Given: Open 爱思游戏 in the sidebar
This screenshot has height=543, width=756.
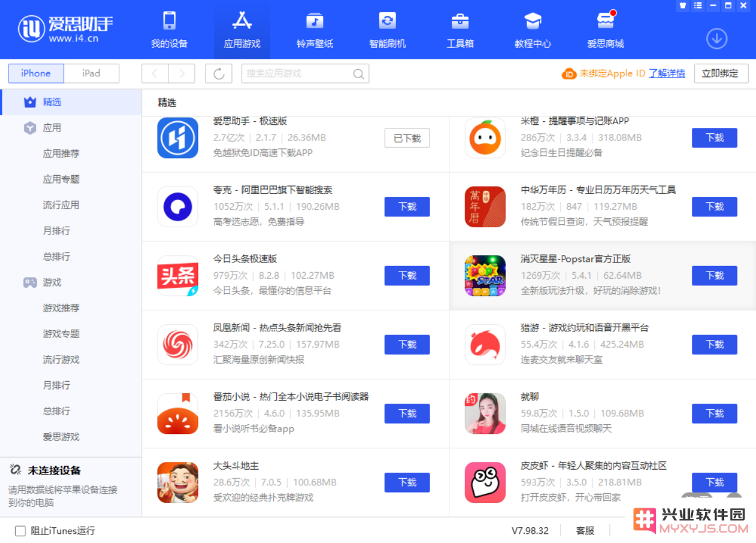Looking at the screenshot, I should click(x=61, y=437).
